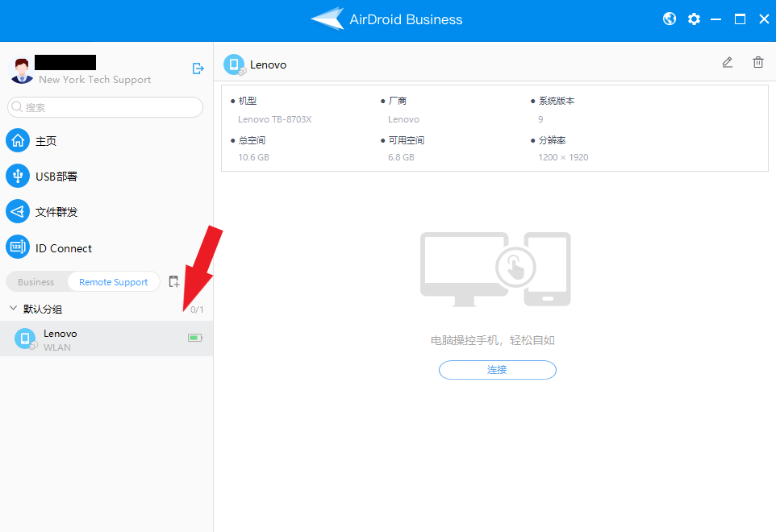Switch to the Remote Support tab

coord(113,282)
